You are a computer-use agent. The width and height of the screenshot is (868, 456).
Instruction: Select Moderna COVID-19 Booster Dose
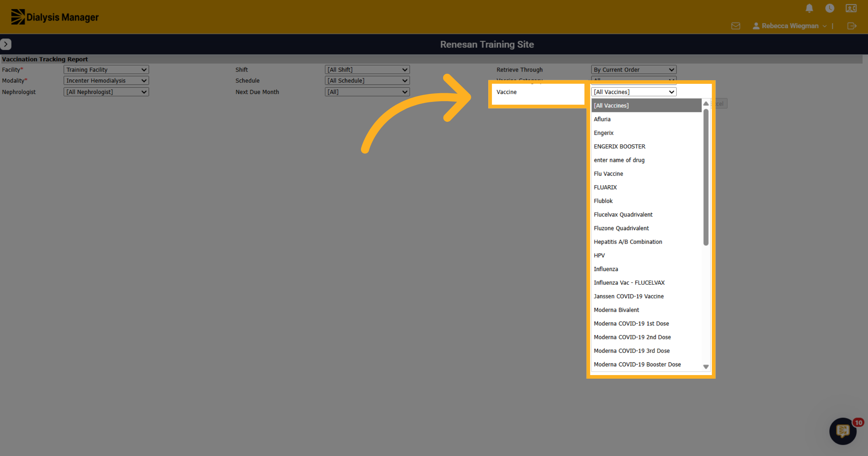[646, 364]
